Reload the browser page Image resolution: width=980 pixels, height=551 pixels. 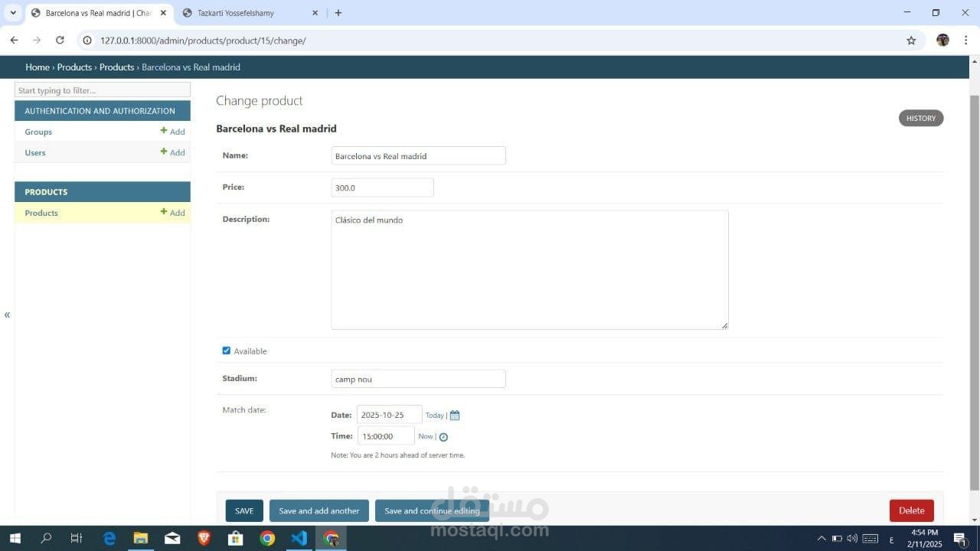pyautogui.click(x=60, y=40)
